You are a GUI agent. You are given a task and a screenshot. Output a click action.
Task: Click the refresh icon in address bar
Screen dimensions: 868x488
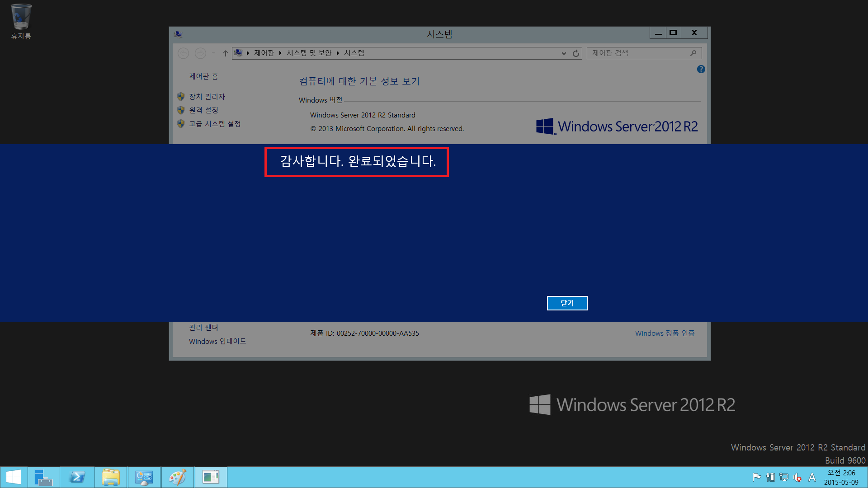pos(576,53)
